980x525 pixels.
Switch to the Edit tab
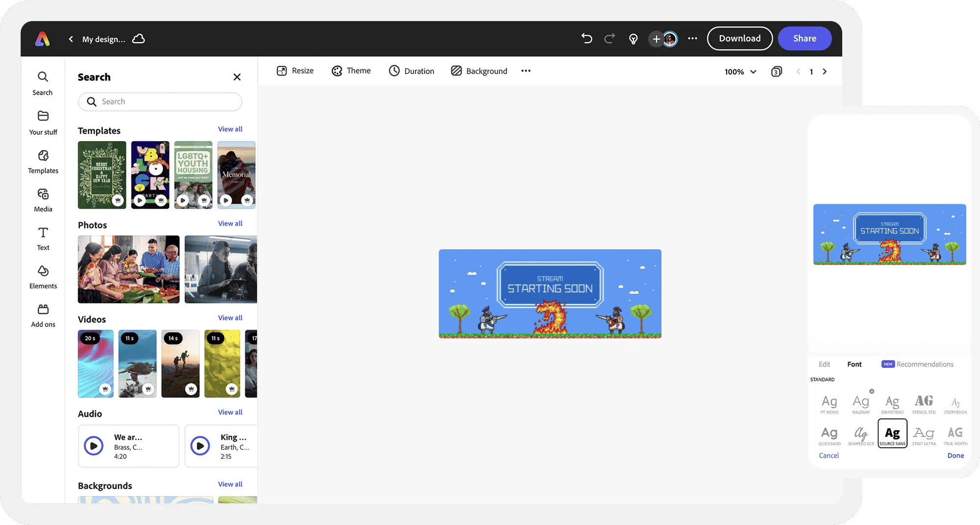(825, 364)
